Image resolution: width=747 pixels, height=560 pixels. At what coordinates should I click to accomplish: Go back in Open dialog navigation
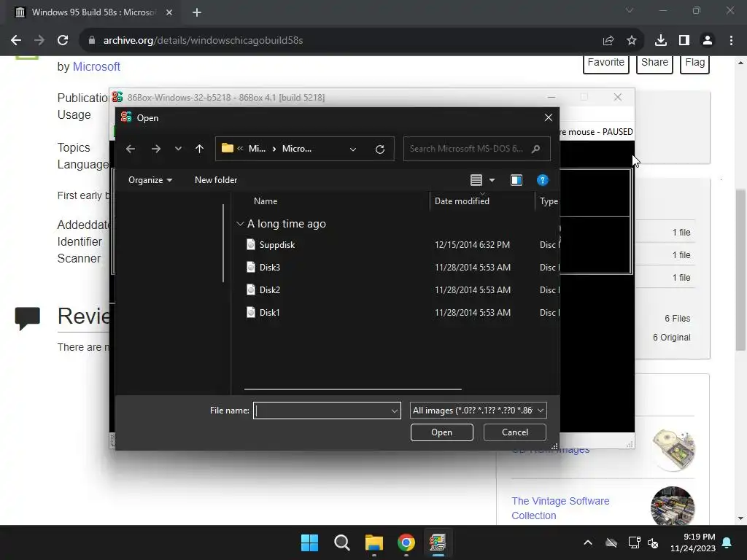point(130,149)
